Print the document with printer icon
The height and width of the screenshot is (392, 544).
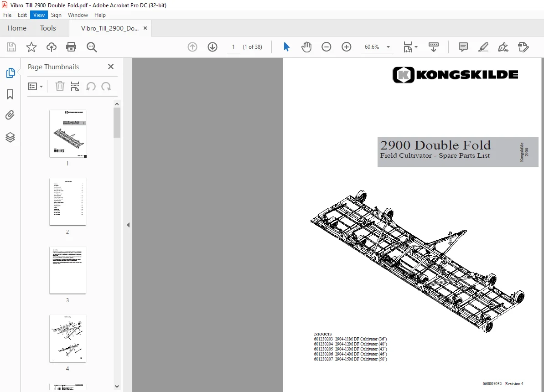click(x=71, y=47)
